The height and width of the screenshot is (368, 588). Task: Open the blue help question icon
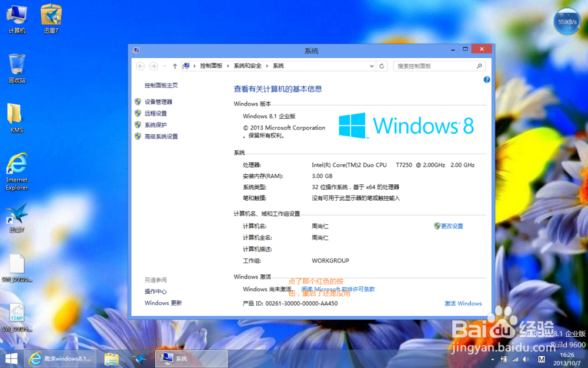tap(487, 79)
